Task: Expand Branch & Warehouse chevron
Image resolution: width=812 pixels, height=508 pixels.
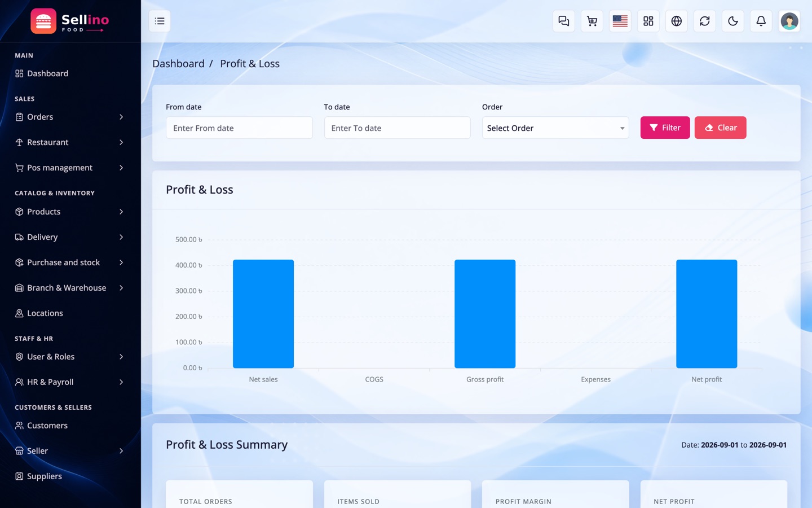Action: click(x=121, y=288)
